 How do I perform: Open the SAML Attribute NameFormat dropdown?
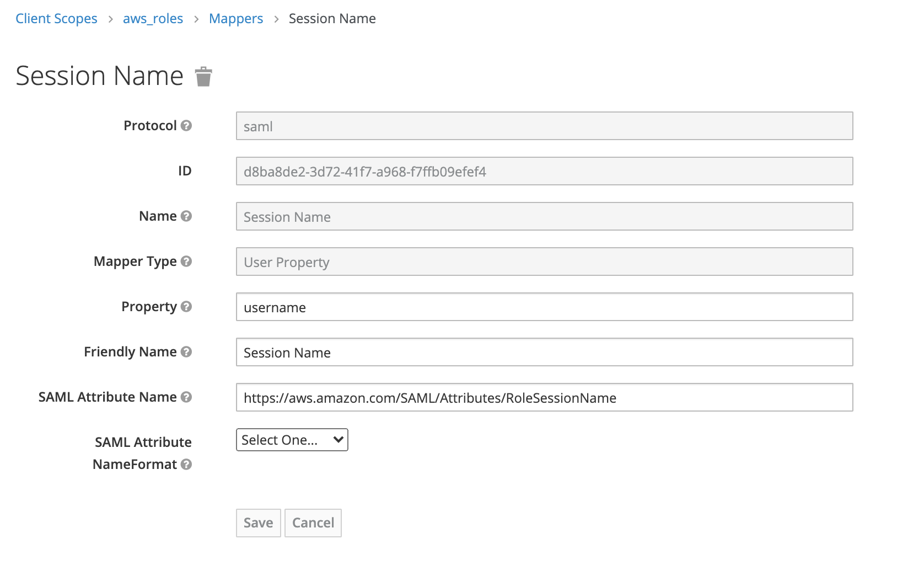(x=292, y=440)
